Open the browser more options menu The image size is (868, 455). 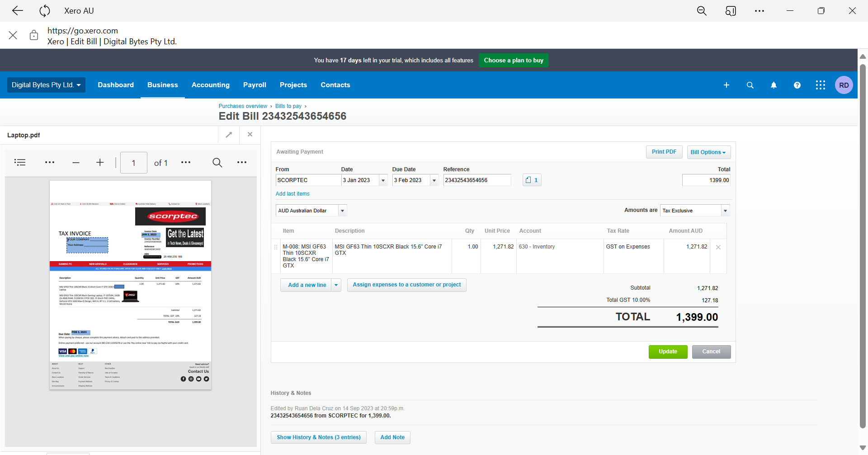pos(759,11)
